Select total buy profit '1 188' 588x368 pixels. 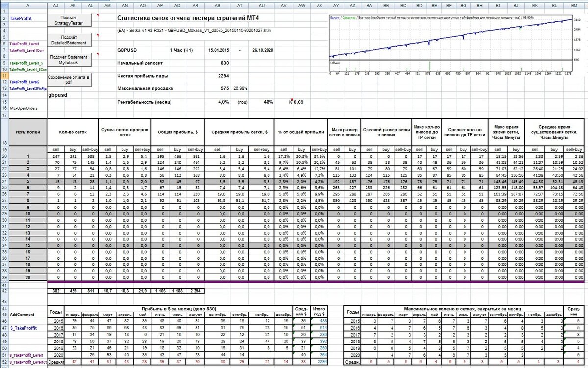(177, 291)
